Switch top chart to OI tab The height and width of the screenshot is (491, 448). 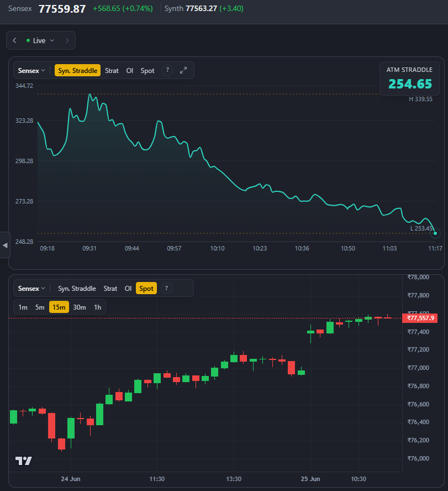pyautogui.click(x=129, y=70)
